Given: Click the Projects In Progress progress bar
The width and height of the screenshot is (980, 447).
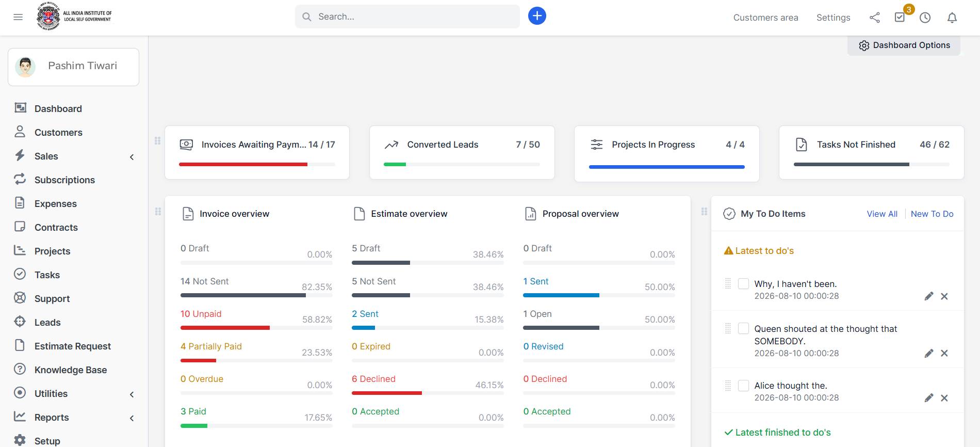Looking at the screenshot, I should [666, 167].
